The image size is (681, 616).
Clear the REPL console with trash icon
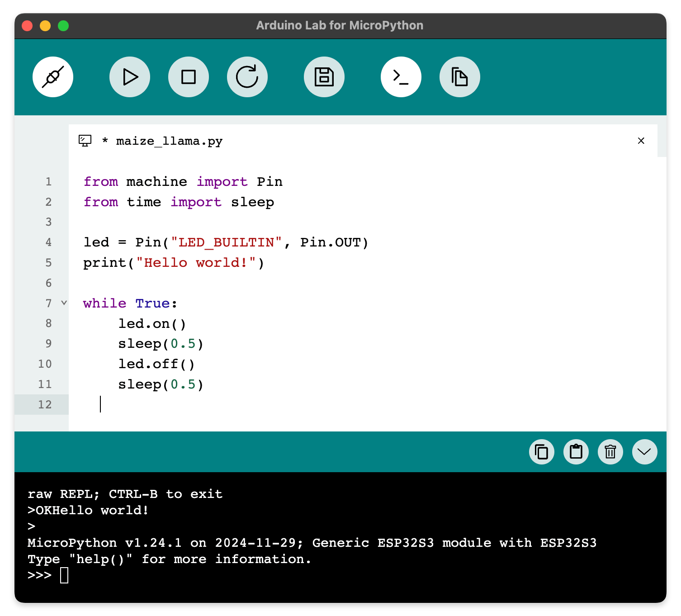[x=610, y=451]
